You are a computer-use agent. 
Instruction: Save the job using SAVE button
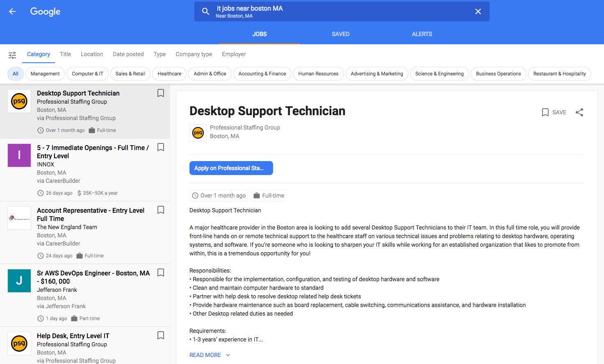[x=554, y=112]
